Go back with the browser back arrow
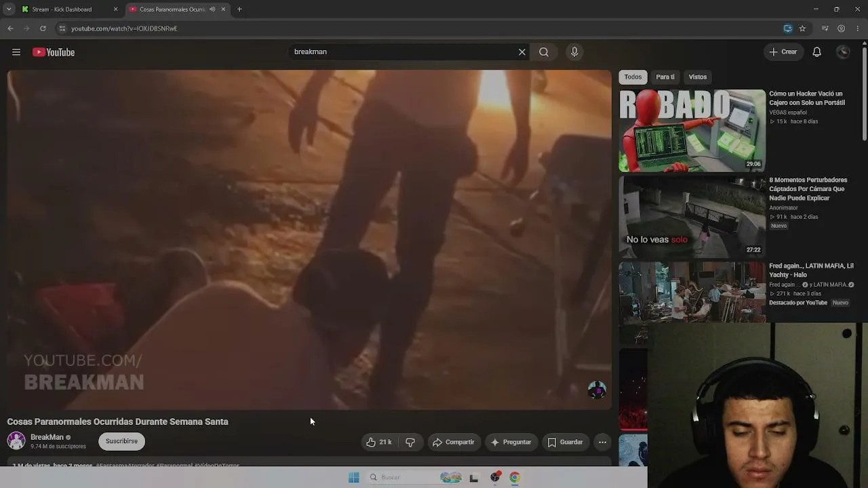This screenshot has width=868, height=488. tap(10, 28)
